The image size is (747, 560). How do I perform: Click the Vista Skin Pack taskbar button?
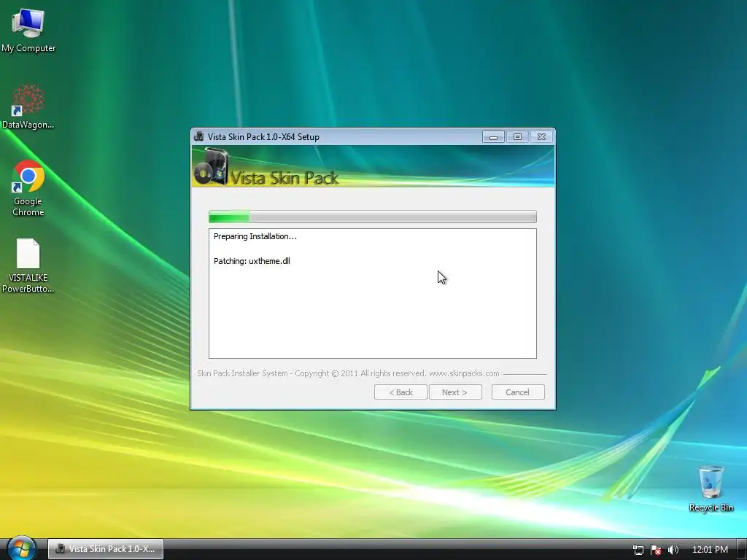106,549
